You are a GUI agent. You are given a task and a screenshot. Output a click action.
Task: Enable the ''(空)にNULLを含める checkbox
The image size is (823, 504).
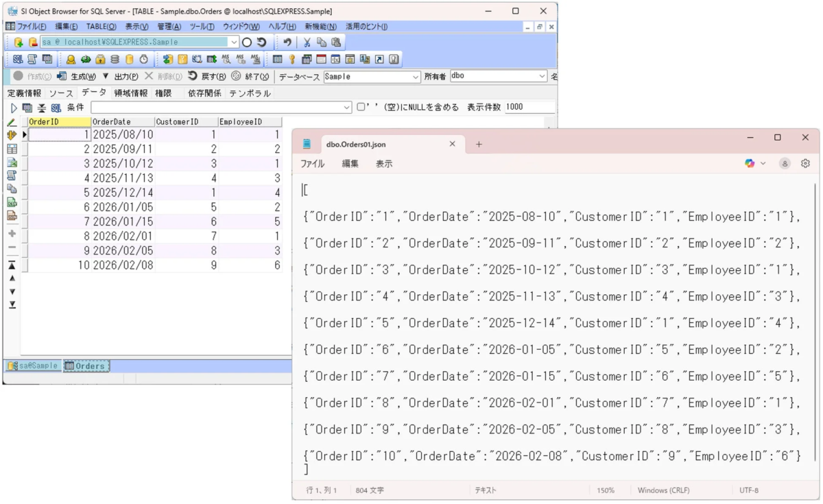[360, 106]
